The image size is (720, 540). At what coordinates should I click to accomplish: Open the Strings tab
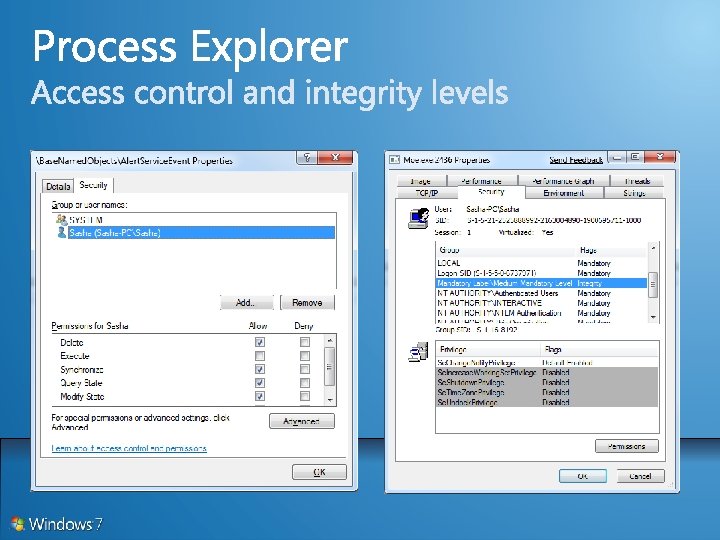coord(634,193)
